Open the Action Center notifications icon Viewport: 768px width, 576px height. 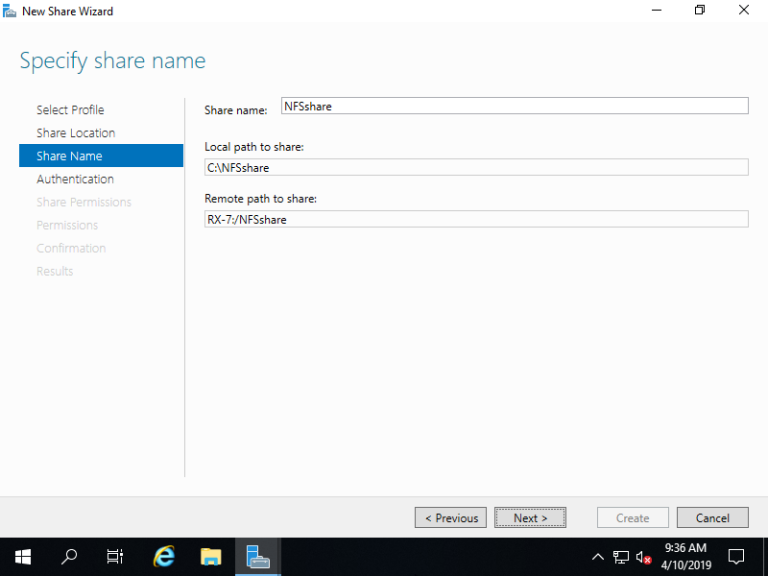point(736,556)
